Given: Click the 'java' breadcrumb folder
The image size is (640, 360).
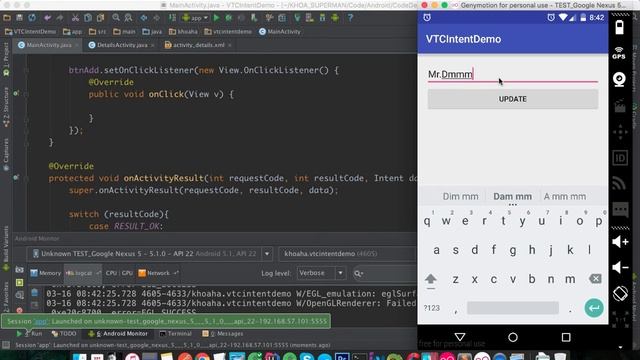Looking at the screenshot, I should pyautogui.click(x=152, y=31).
